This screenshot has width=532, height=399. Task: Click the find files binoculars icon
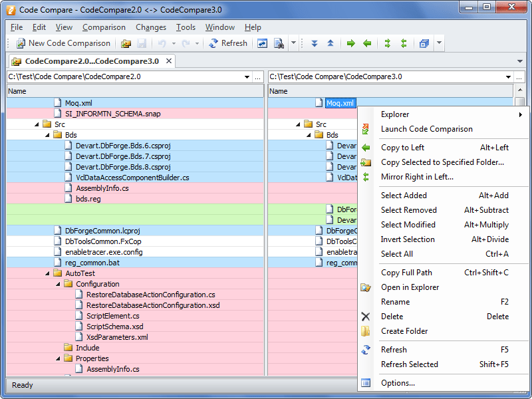[x=279, y=43]
